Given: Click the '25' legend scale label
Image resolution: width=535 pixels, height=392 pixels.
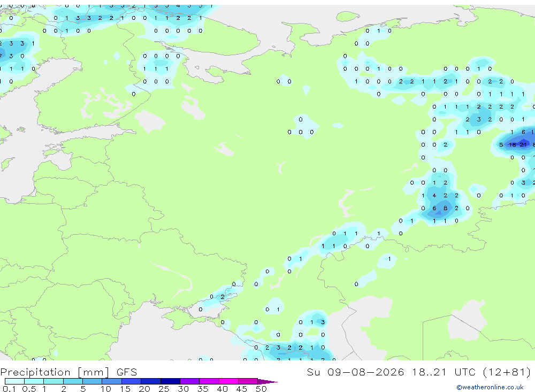Looking at the screenshot, I should coord(164,389).
